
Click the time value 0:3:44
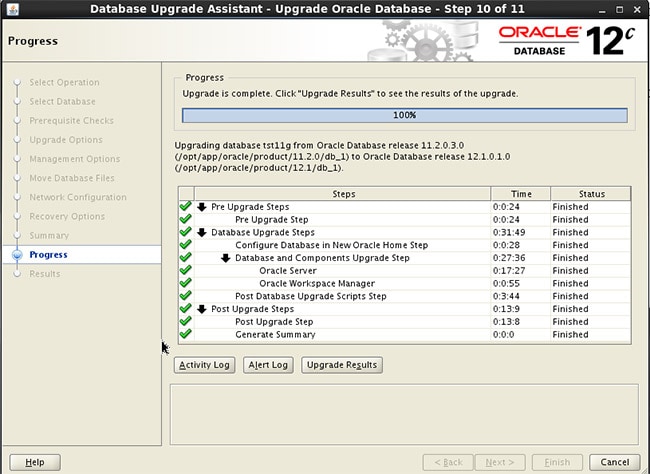(506, 297)
